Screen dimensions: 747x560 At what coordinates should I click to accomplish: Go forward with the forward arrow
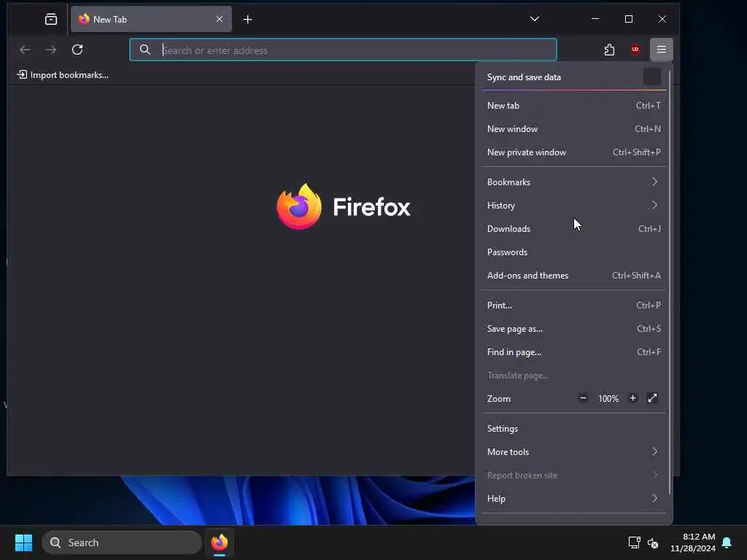[x=51, y=50]
